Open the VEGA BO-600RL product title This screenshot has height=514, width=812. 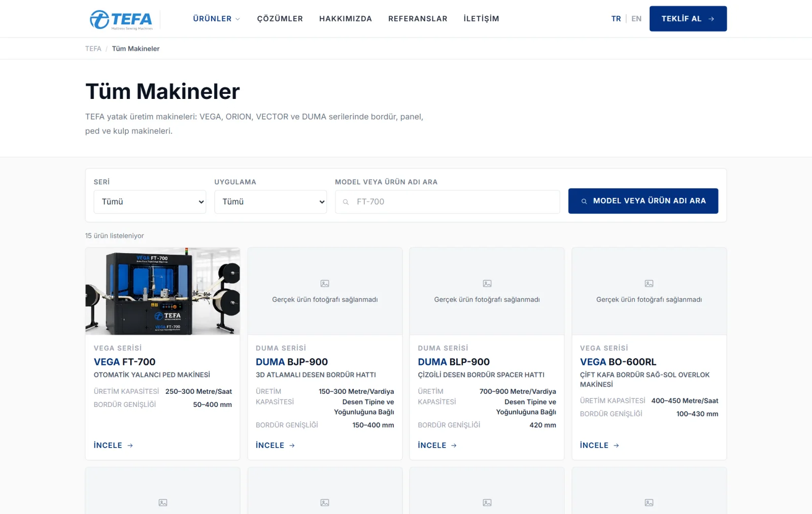[x=618, y=362]
